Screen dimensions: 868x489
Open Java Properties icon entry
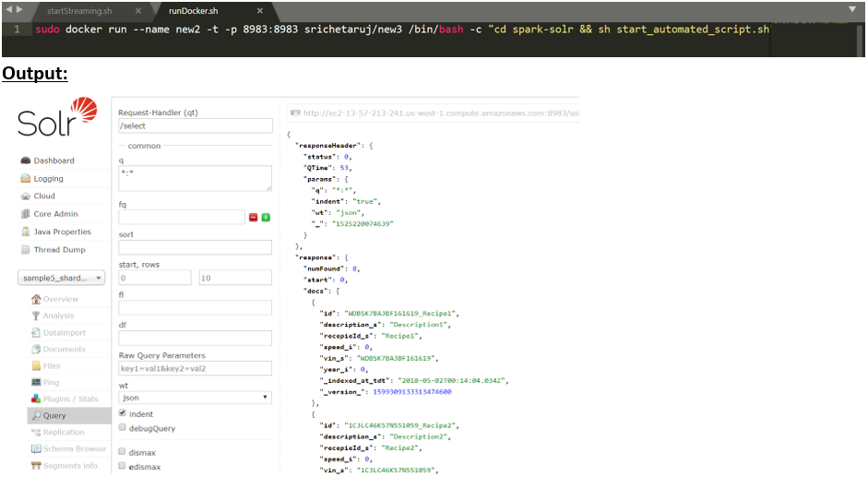click(x=26, y=233)
